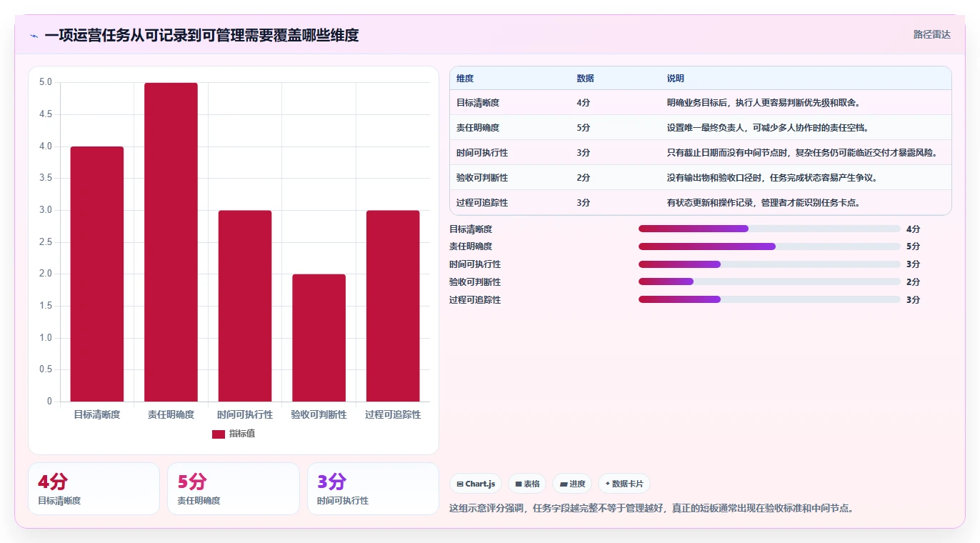Click the 2分 value beside the progress bars
This screenshot has height=543, width=980.
tap(913, 282)
